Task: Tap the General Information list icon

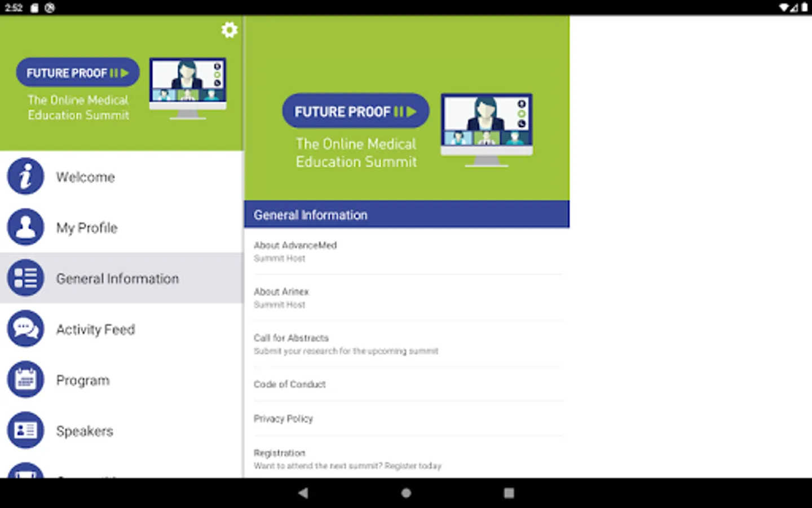Action: pos(25,278)
